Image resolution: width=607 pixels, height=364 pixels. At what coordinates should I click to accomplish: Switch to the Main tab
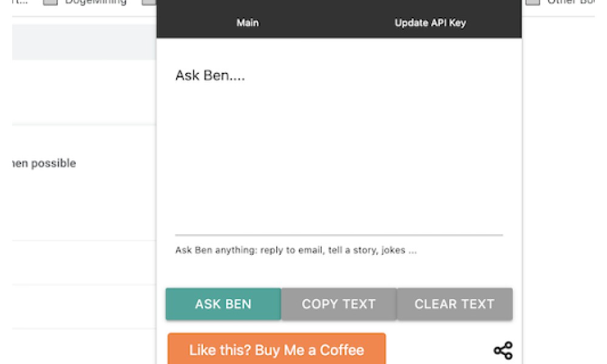(x=248, y=23)
